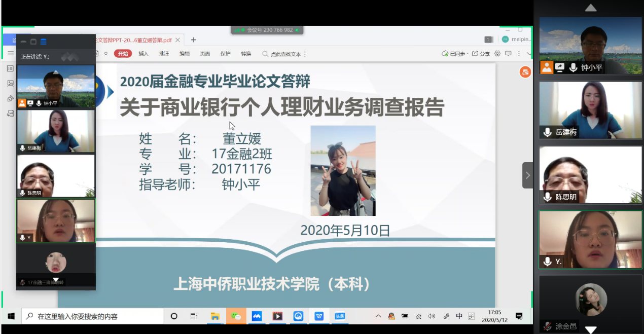This screenshot has height=334, width=644.
Task: Open WPS Office icon on taskbar
Action: tap(319, 316)
